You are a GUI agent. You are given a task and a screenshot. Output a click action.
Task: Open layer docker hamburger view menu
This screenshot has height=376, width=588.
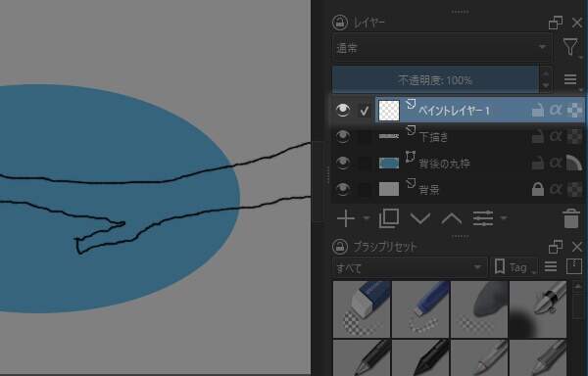pyautogui.click(x=570, y=79)
